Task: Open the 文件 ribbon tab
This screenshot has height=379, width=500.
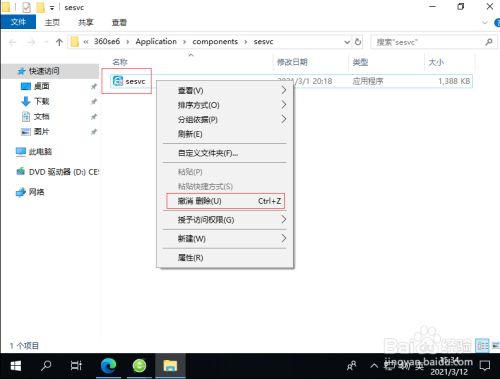Action: (18, 22)
